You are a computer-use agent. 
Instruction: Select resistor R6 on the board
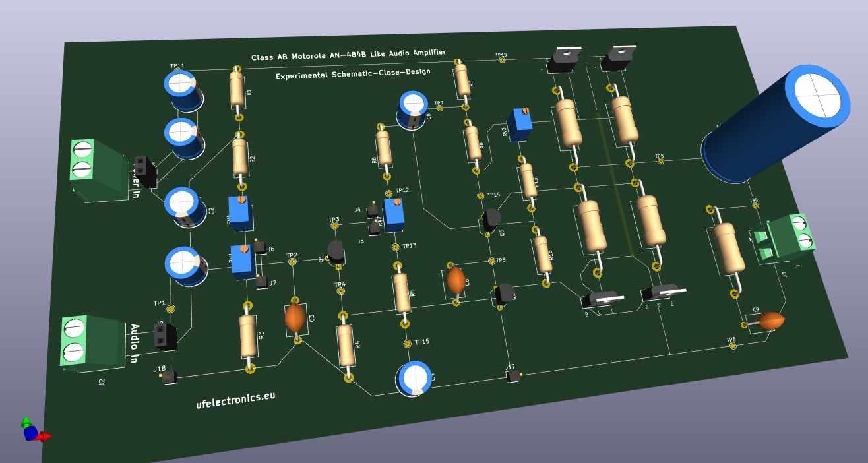383,150
